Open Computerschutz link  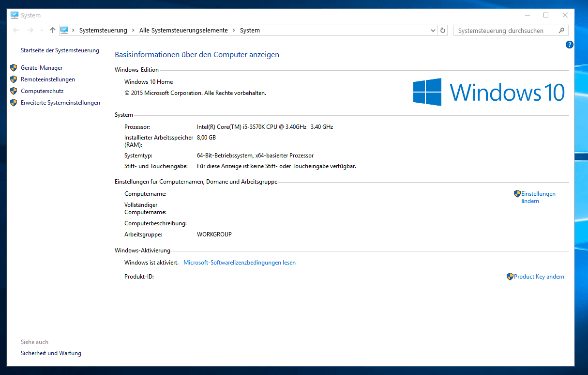click(42, 91)
